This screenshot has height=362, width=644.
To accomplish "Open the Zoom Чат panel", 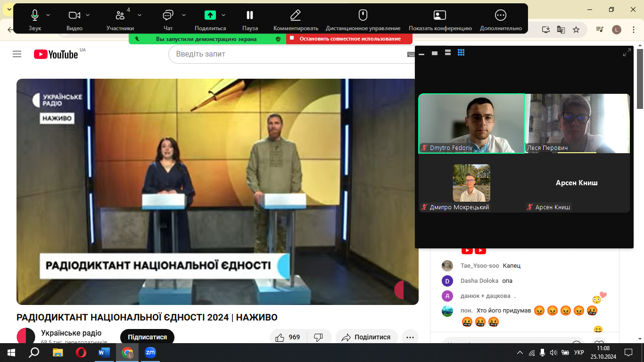I will pyautogui.click(x=168, y=16).
